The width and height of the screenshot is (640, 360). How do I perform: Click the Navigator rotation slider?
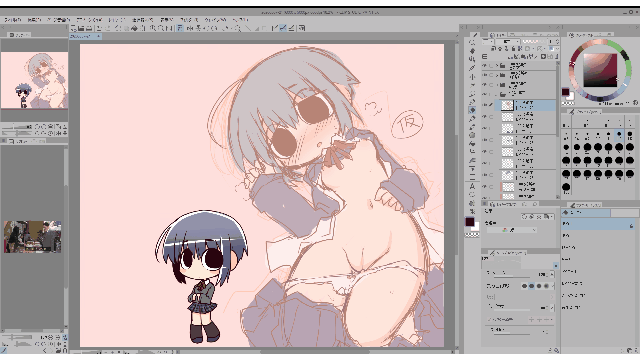pos(17,133)
